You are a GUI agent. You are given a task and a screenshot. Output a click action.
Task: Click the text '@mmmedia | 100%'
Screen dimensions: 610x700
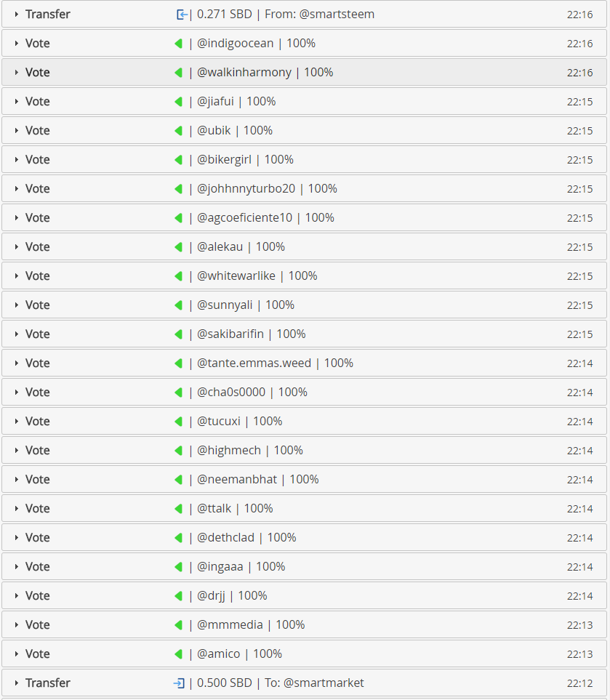click(251, 624)
